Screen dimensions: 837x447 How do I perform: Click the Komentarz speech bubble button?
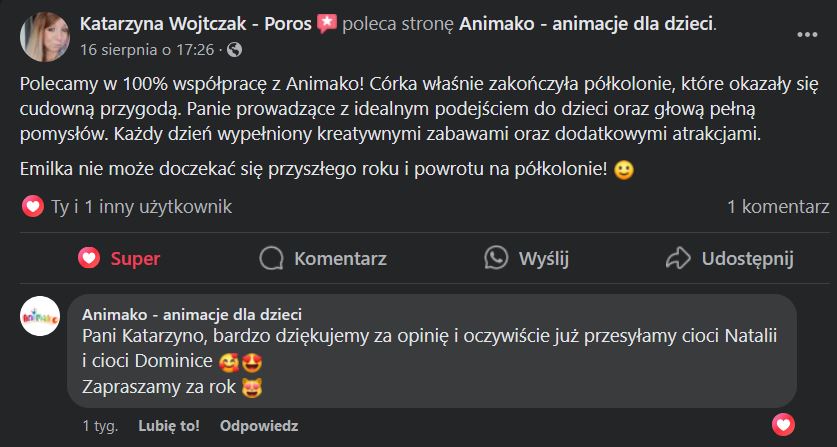tap(323, 258)
